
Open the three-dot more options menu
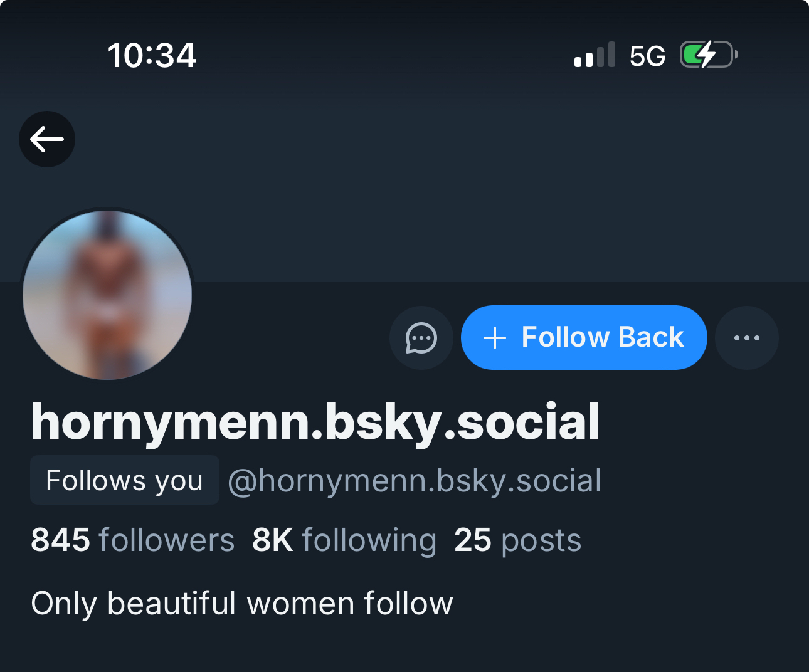click(x=746, y=338)
